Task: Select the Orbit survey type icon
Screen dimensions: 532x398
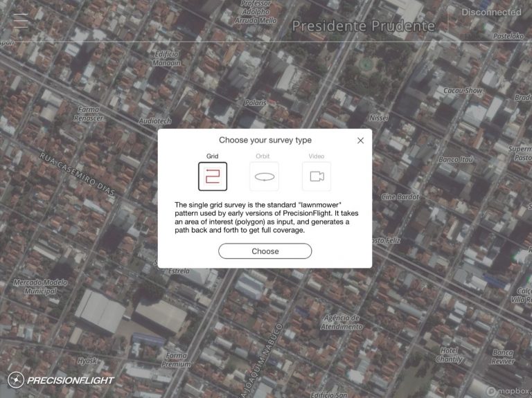Action: pyautogui.click(x=265, y=177)
